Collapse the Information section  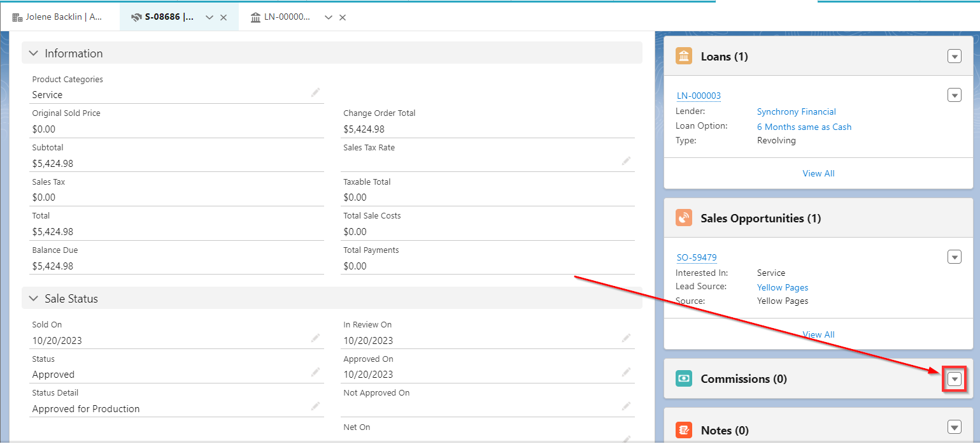(x=34, y=54)
